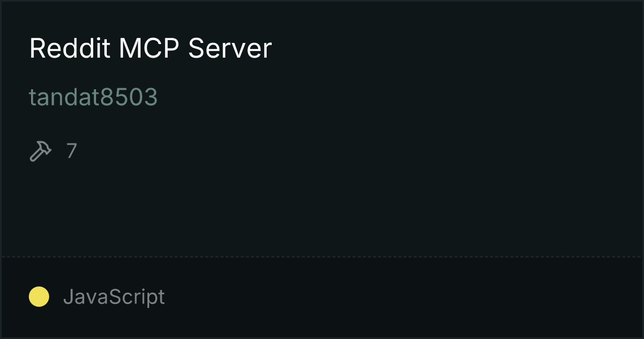Click MCP in the card heading
This screenshot has height=339, width=644.
[149, 48]
